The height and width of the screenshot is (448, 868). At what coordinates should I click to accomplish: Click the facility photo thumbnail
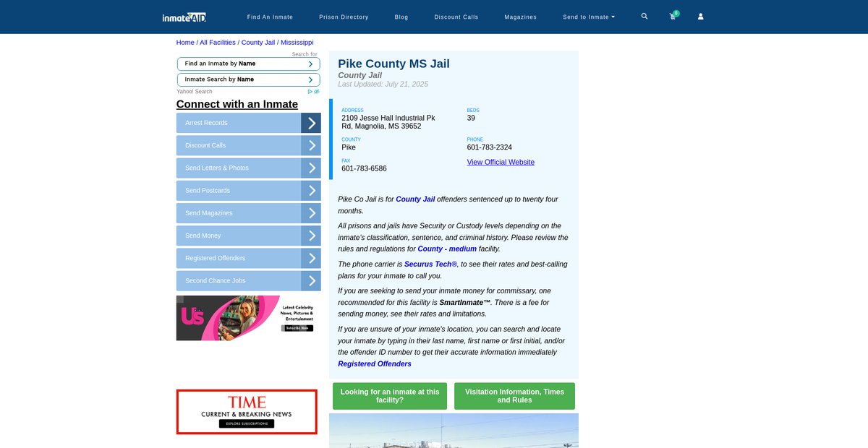tap(454, 431)
